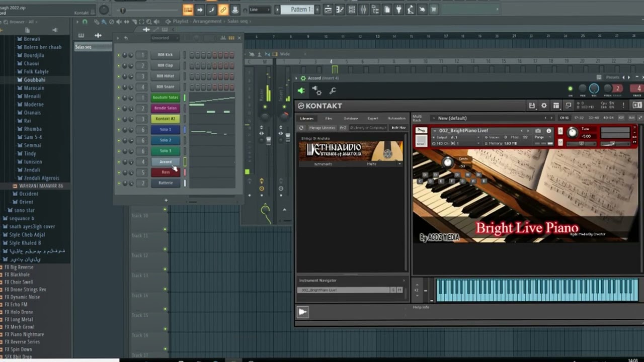
Task: Open the Instruments dropdown under Ethnaudio library
Action: [x=324, y=164]
